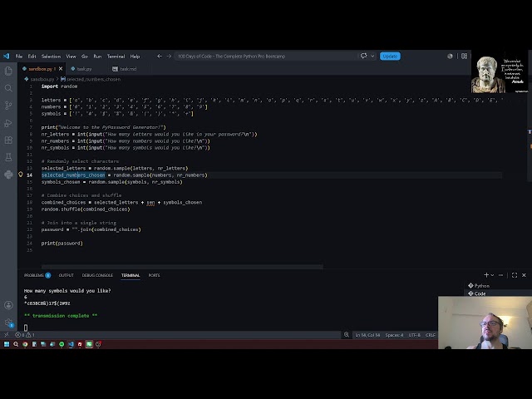This screenshot has height=399, width=532.
Task: Open the errors and warnings status item
Action: click(x=25, y=335)
